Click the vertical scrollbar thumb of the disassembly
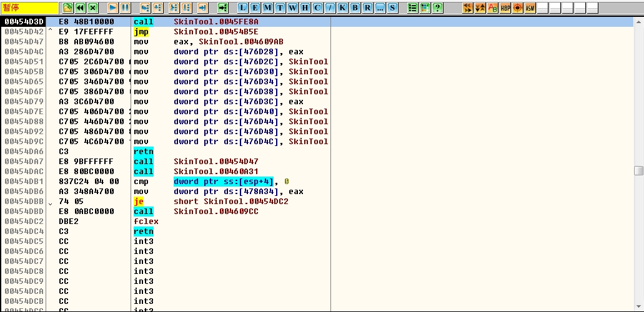The height and width of the screenshot is (312, 644). click(638, 170)
